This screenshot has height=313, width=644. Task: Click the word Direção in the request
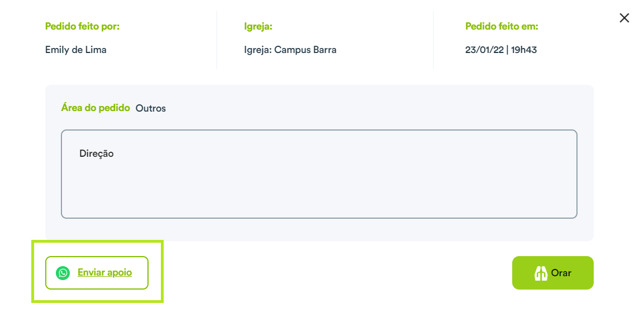pyautogui.click(x=97, y=154)
